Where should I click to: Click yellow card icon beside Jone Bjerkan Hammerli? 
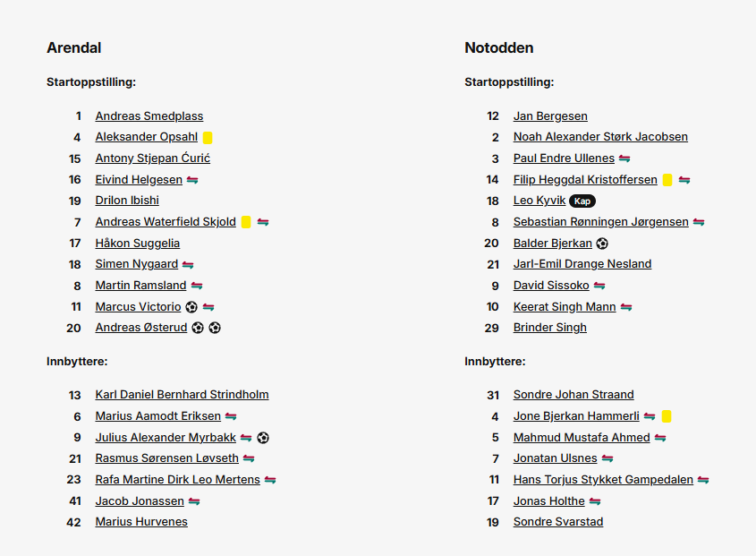click(x=667, y=416)
